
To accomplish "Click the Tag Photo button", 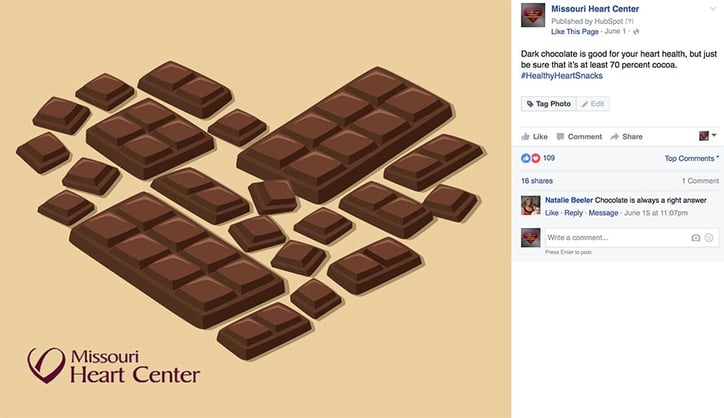I will tap(549, 104).
